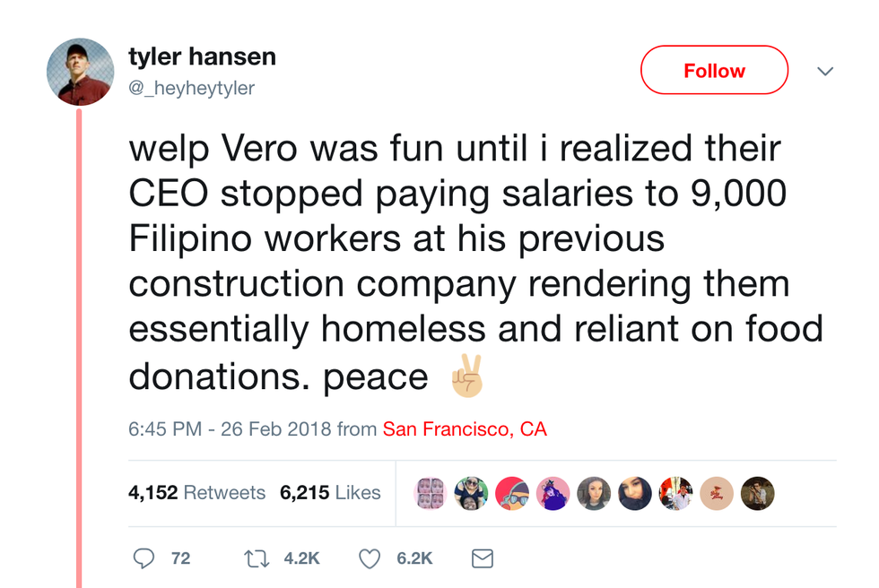The width and height of the screenshot is (879, 588).
Task: View the 6,215 Likes list
Action: (x=330, y=493)
